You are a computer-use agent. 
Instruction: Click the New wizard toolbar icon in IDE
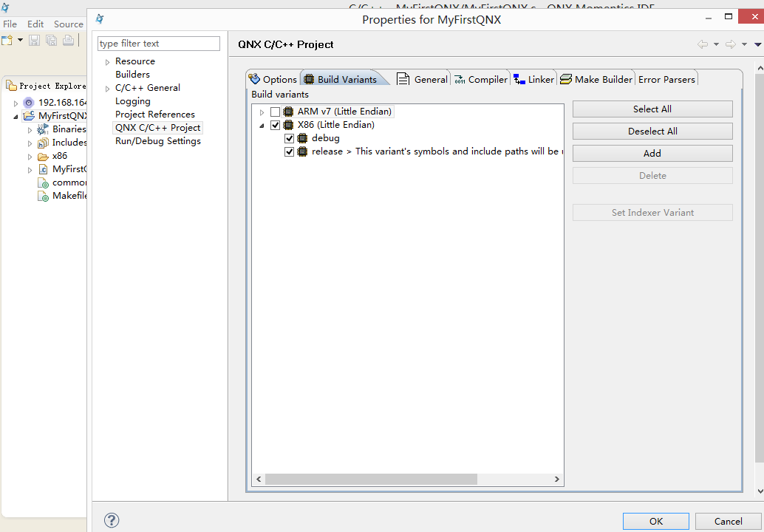coord(7,40)
